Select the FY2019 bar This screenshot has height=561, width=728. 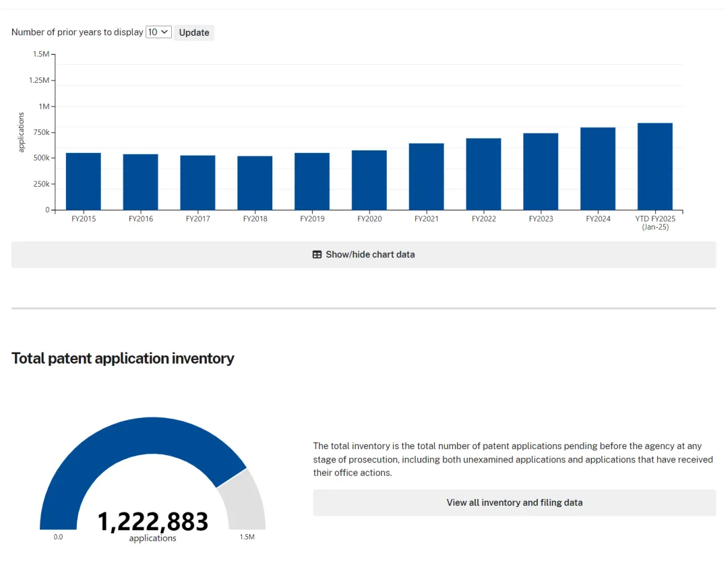[x=312, y=181]
